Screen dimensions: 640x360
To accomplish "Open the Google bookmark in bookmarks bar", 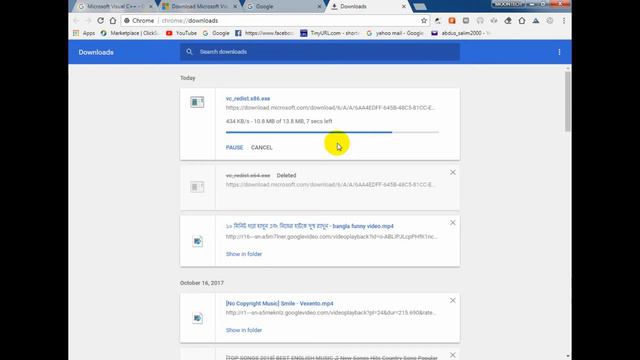I will pos(216,33).
